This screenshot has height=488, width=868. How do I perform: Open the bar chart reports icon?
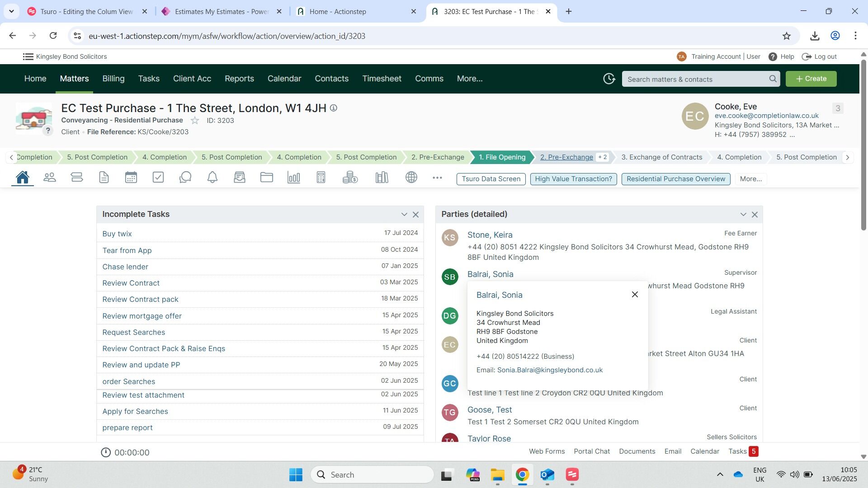pos(294,178)
